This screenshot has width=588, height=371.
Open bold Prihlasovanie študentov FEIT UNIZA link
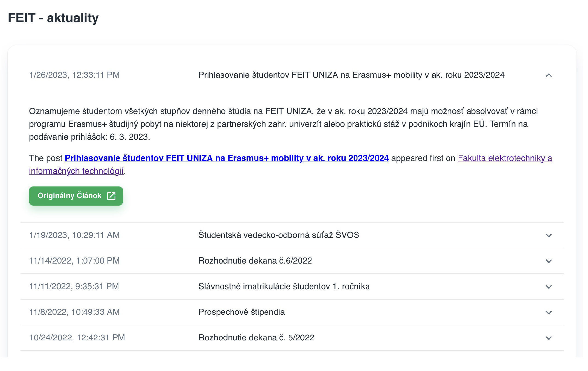coord(226,158)
